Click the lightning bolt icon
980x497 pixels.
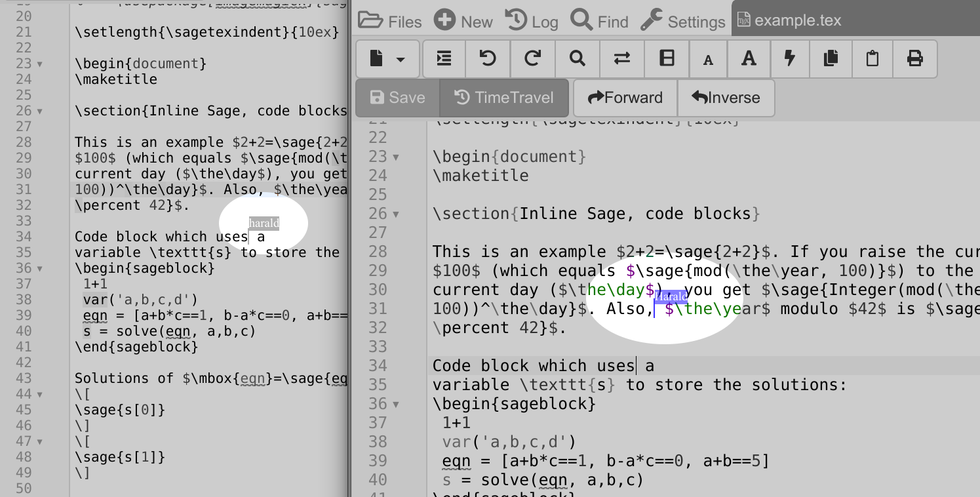click(790, 59)
